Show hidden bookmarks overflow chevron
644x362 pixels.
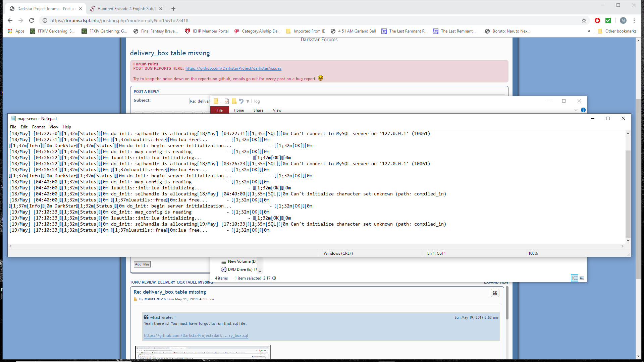[x=589, y=31]
